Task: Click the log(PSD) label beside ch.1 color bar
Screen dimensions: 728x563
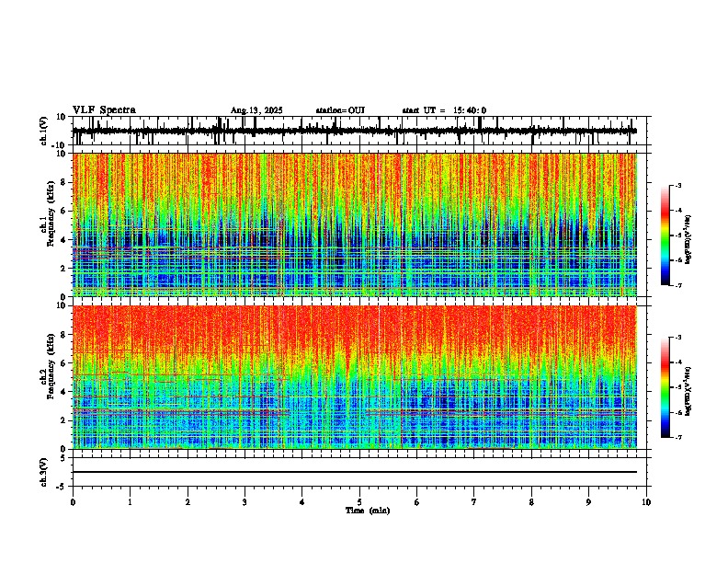Action: coord(688,240)
